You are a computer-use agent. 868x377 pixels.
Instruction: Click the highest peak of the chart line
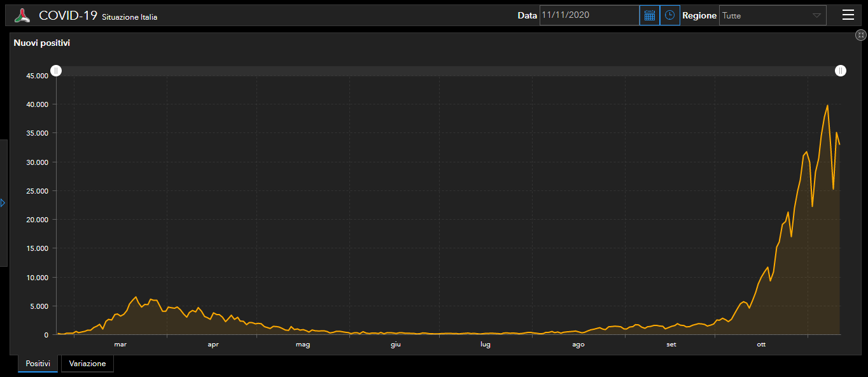827,105
